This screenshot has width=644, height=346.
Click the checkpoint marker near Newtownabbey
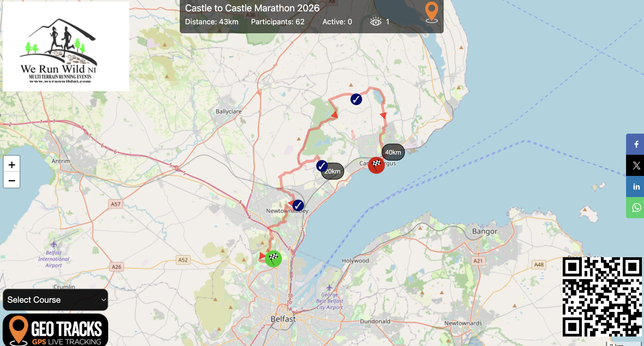point(298,205)
